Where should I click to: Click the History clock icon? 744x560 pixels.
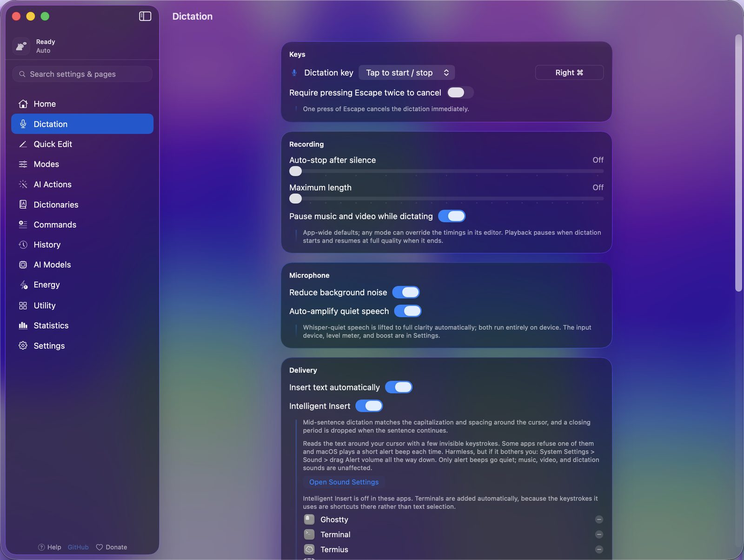pyautogui.click(x=23, y=245)
